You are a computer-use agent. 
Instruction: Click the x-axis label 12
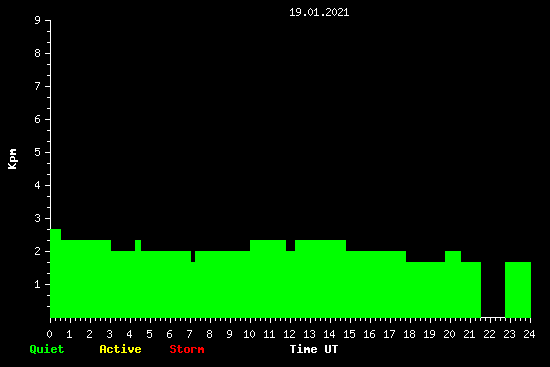(x=289, y=334)
